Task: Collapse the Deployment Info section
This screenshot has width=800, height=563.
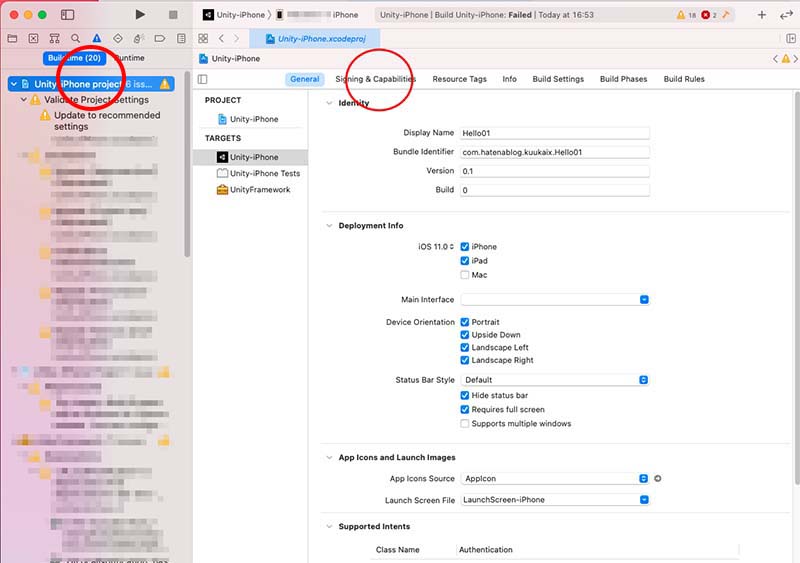Action: 329,226
